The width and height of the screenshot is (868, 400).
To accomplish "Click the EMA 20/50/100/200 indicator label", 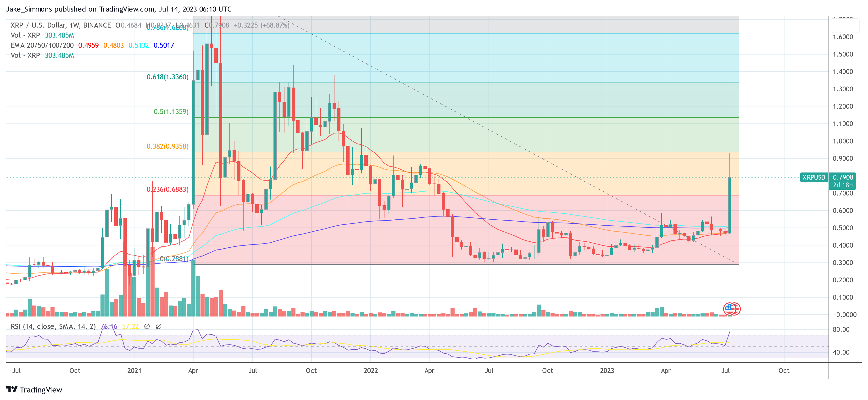I will [42, 45].
